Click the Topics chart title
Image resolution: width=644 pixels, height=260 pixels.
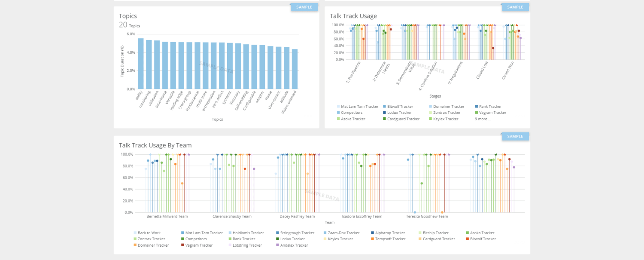click(128, 16)
